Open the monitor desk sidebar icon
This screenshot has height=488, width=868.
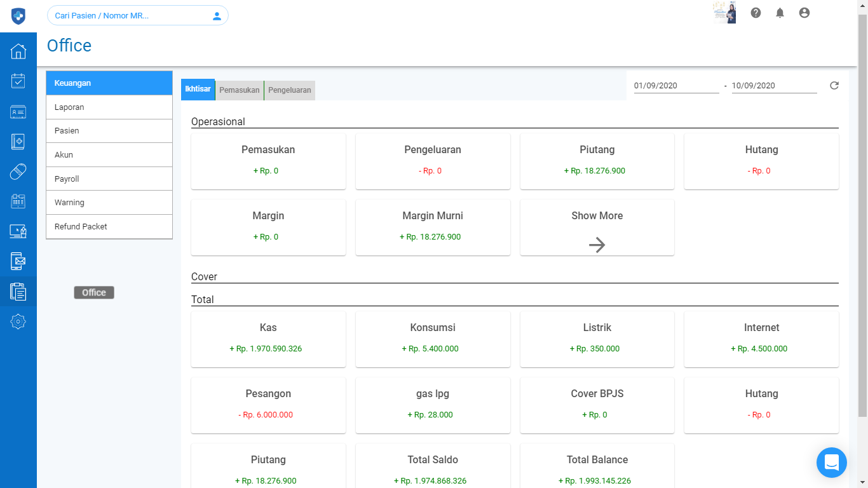[18, 231]
